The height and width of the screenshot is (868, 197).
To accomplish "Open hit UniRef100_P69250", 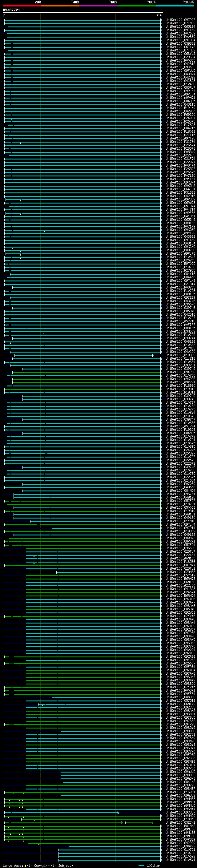I will [x=180, y=115].
